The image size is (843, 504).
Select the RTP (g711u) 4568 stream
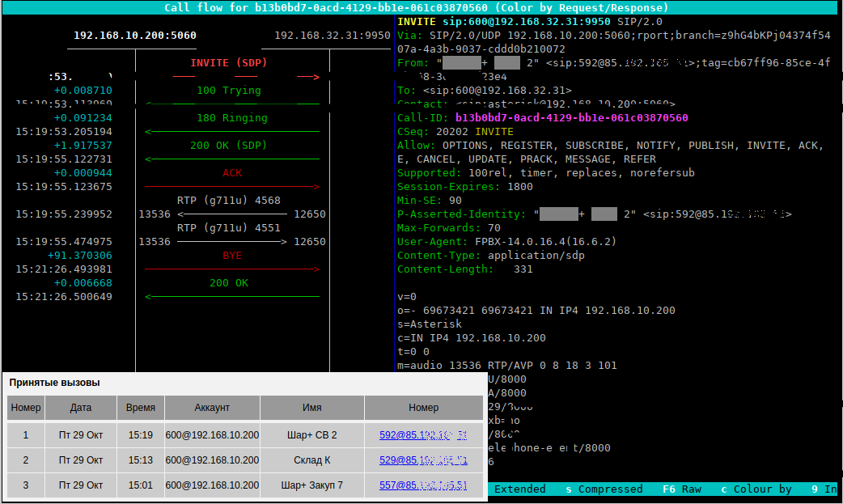[228, 201]
